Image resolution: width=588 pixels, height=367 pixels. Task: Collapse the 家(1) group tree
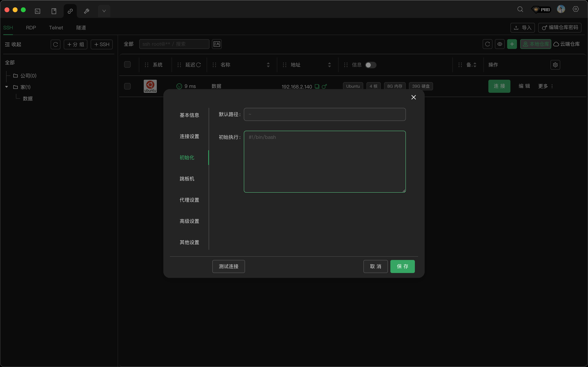tap(7, 87)
